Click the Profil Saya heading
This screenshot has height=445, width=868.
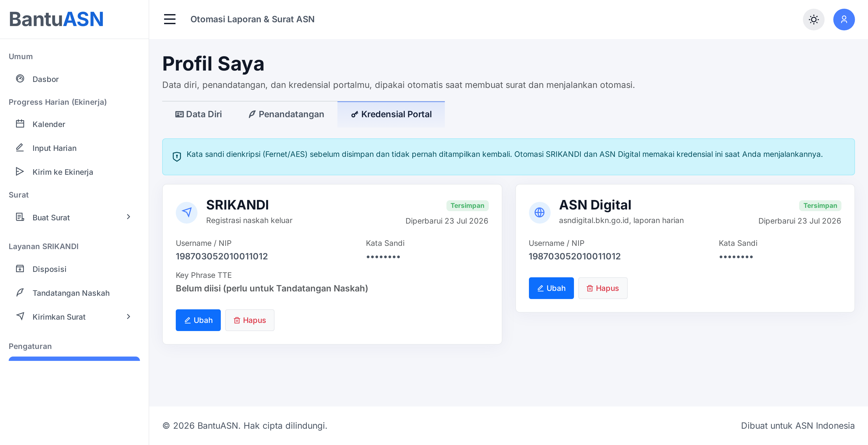point(213,63)
